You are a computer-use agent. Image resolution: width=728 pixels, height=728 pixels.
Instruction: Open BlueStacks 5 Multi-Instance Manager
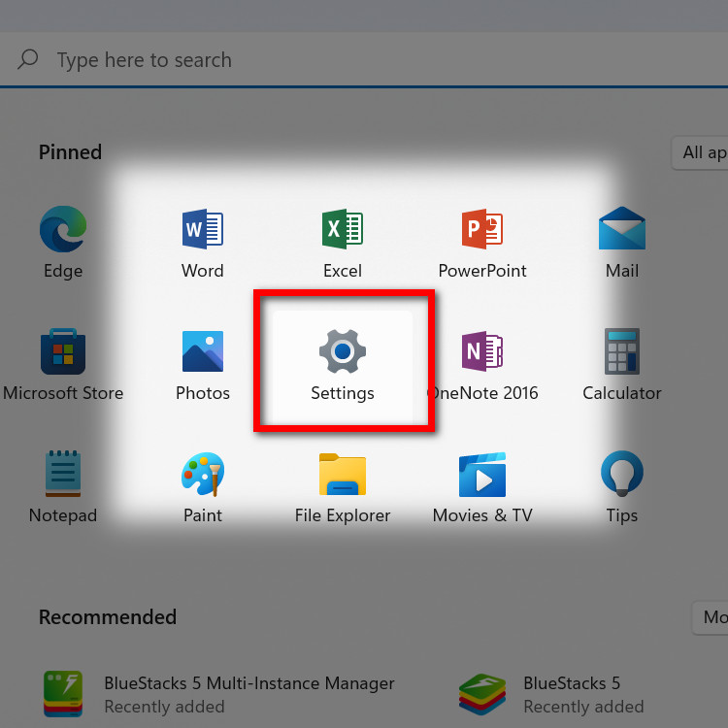tap(218, 694)
